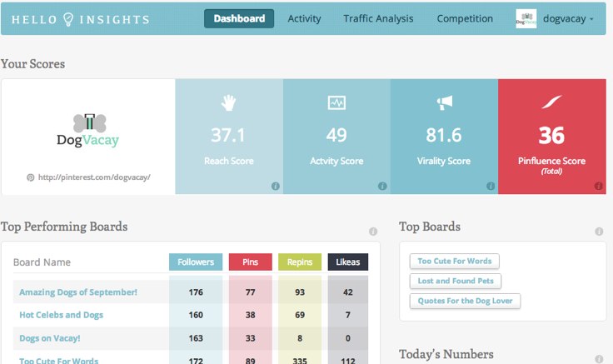Open Too Cute For Words table link
This screenshot has width=613, height=364.
pyautogui.click(x=58, y=360)
